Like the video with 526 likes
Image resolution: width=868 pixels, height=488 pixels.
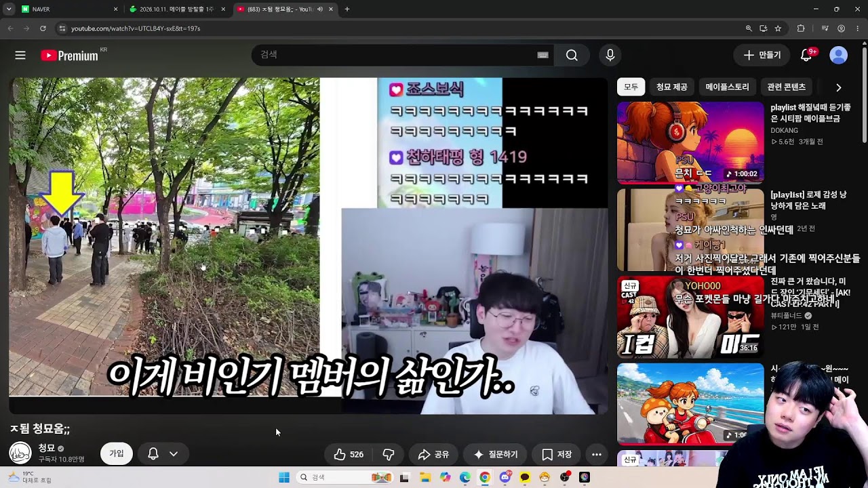[349, 454]
